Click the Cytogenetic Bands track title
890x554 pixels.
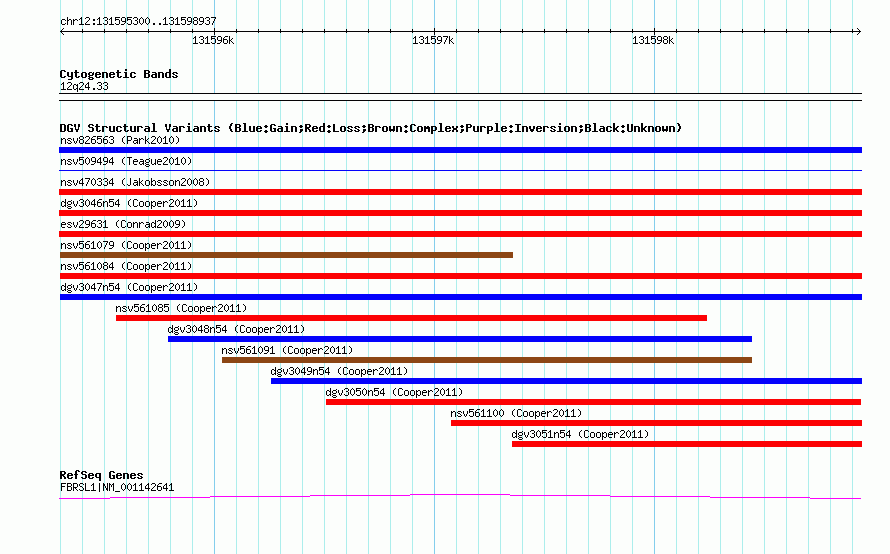[x=119, y=74]
